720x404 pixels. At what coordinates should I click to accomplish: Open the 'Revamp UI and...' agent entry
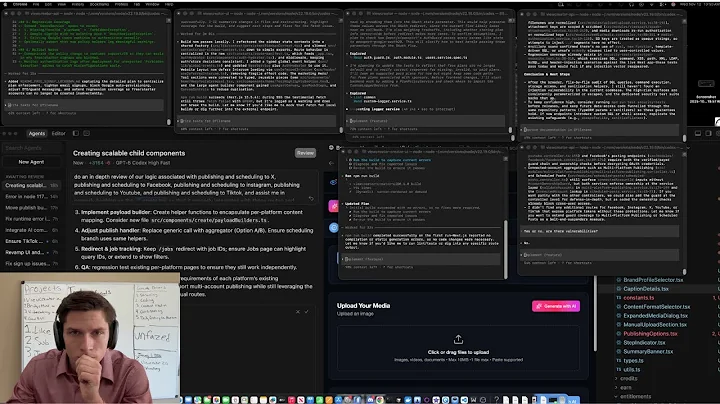(x=31, y=252)
